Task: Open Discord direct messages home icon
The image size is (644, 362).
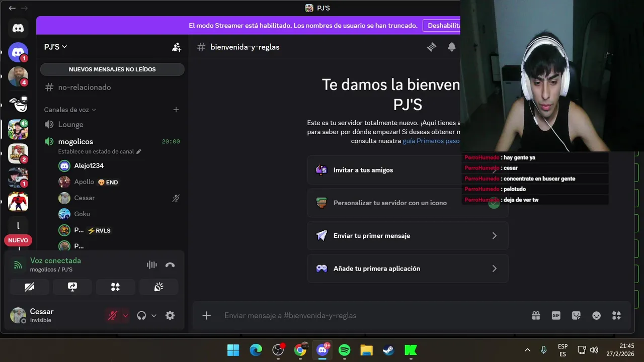Action: click(x=18, y=28)
